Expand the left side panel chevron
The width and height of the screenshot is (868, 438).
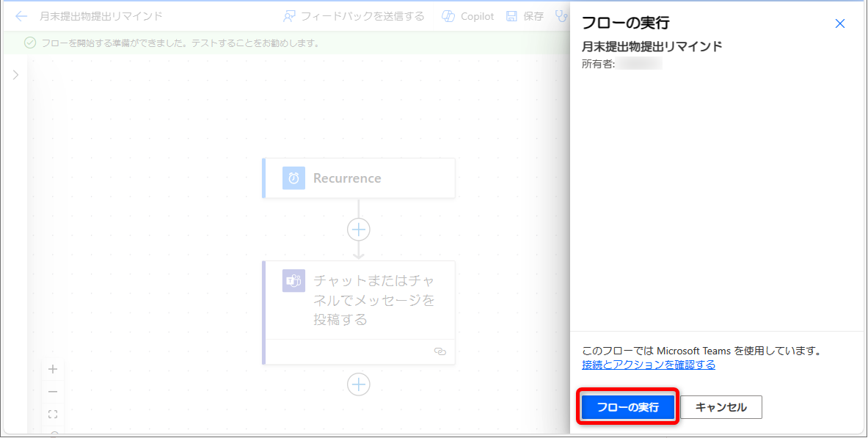[x=15, y=75]
